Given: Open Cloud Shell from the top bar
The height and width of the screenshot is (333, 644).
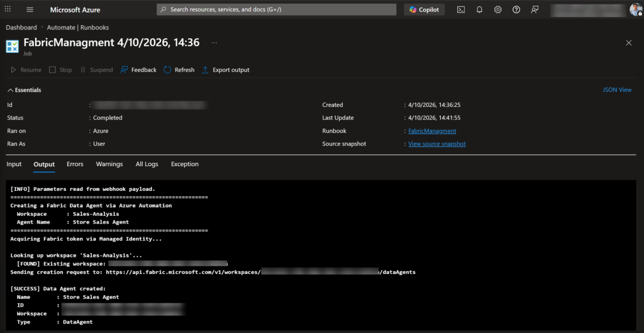Looking at the screenshot, I should (461, 10).
